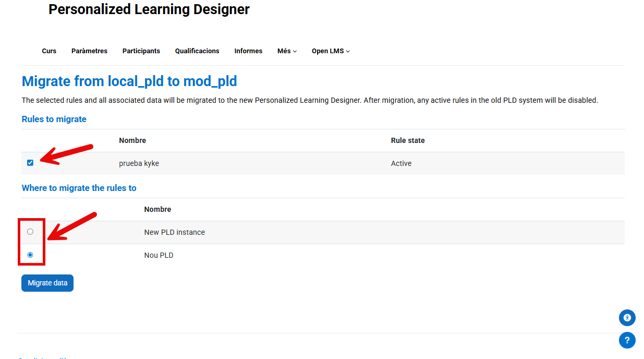Select the Nou PLD radio button
Image resolution: width=644 pixels, height=359 pixels.
30,255
